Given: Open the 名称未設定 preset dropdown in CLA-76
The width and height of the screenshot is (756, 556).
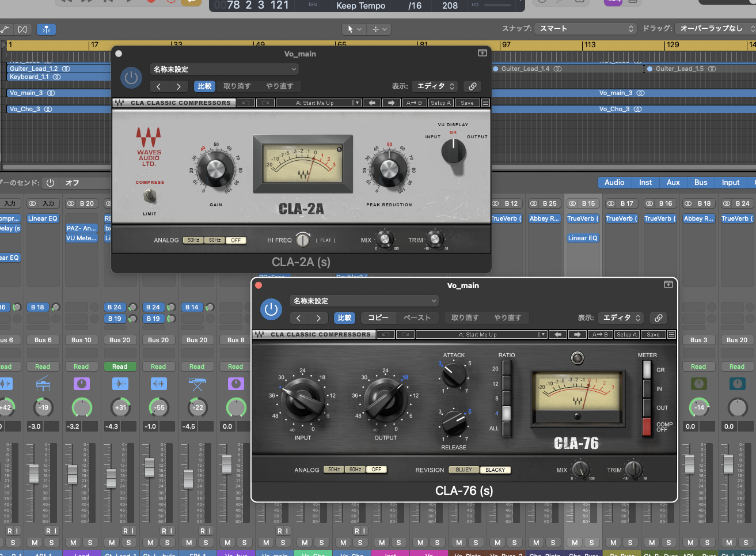Looking at the screenshot, I should click(364, 301).
